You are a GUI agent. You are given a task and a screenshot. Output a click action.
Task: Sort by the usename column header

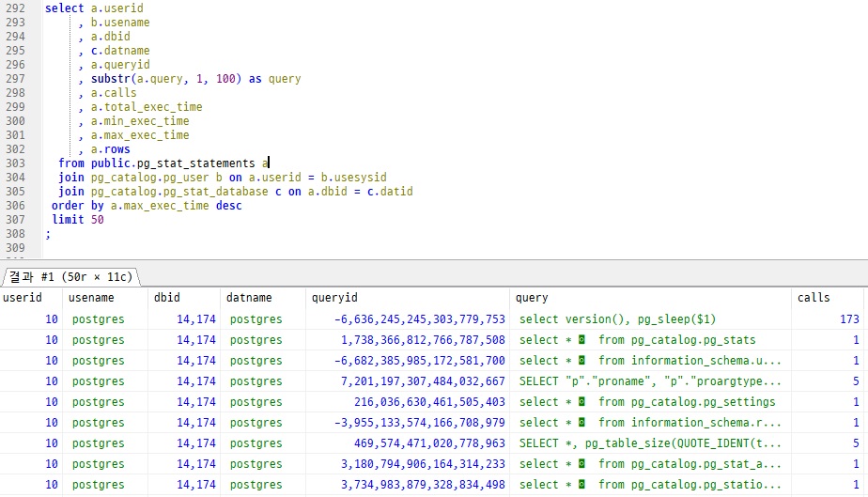click(x=105, y=298)
